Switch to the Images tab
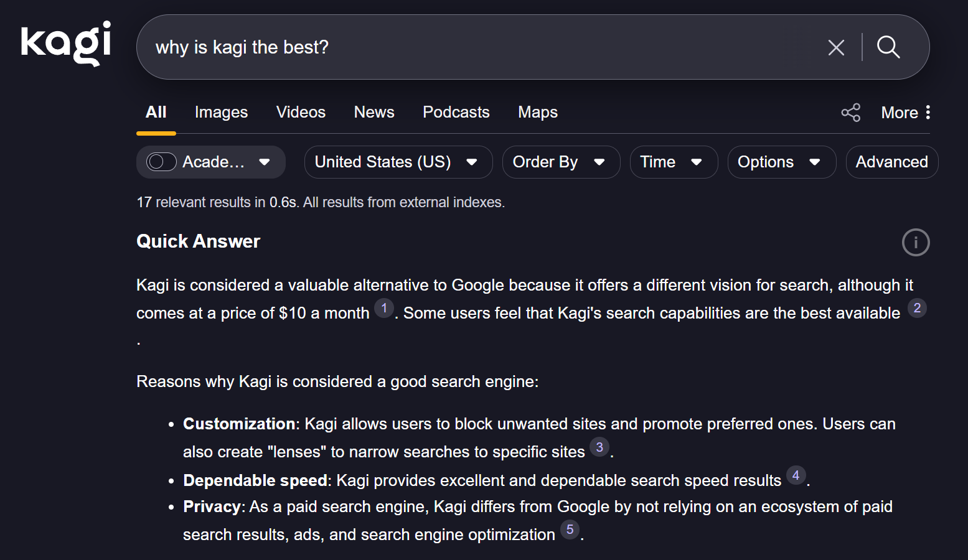This screenshot has height=560, width=968. tap(221, 112)
